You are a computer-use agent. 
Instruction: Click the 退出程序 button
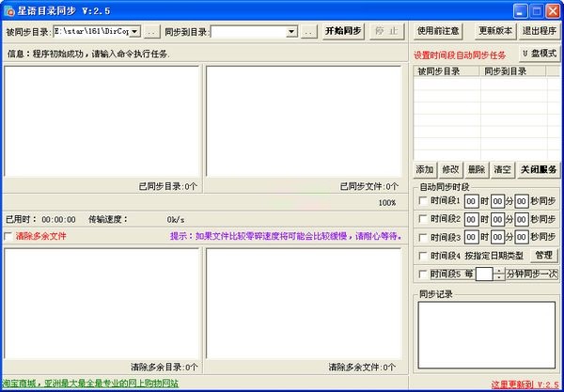540,31
